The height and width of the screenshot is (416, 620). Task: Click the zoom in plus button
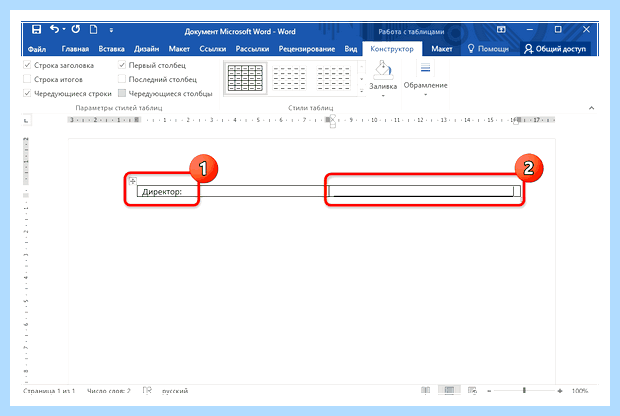click(x=560, y=391)
